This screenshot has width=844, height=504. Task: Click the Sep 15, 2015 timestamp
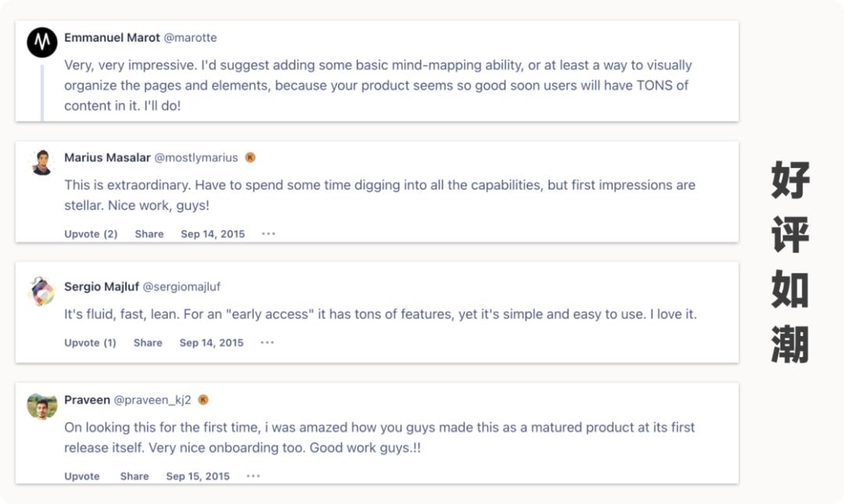point(198,476)
